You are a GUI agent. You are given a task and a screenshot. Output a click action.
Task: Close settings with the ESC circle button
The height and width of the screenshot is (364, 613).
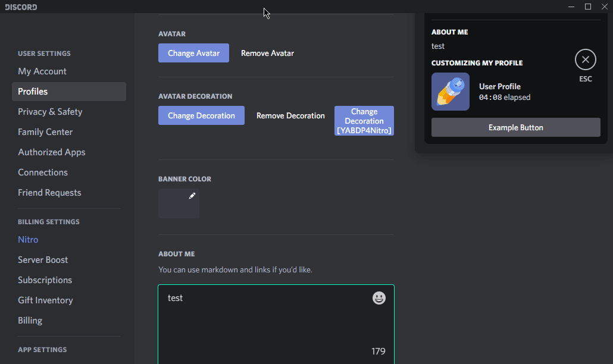point(585,59)
